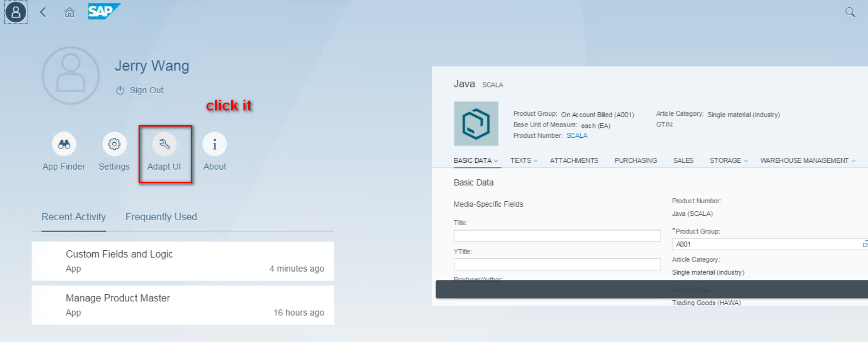
Task: Launch Adapt UI wrench icon
Action: tap(164, 144)
